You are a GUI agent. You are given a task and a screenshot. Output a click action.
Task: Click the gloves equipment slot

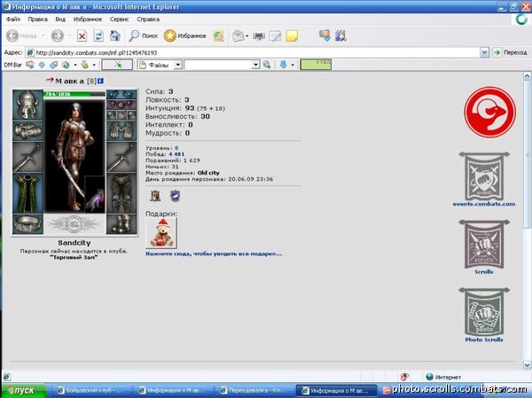(x=121, y=131)
